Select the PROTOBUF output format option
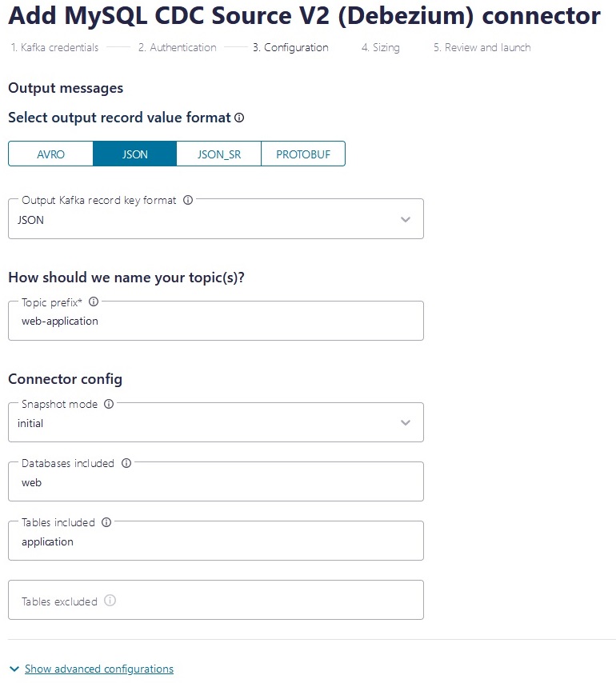The image size is (616, 683). point(303,154)
